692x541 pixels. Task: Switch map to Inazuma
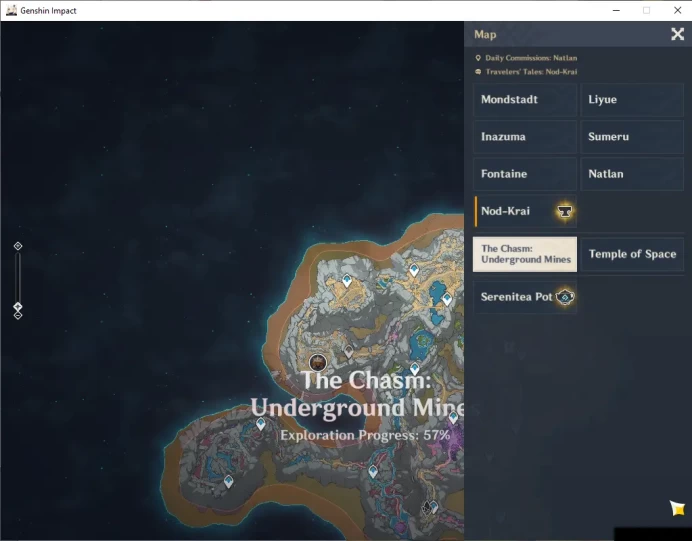pos(525,137)
